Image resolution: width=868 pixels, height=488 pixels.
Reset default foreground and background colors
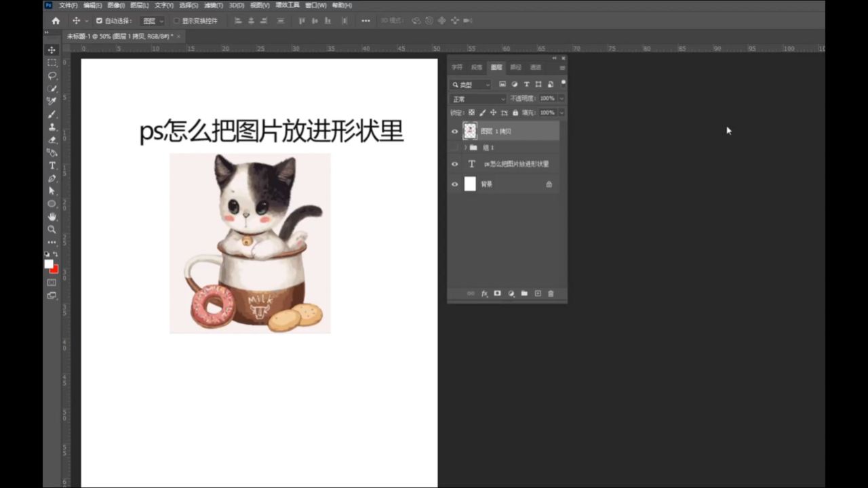tap(47, 254)
